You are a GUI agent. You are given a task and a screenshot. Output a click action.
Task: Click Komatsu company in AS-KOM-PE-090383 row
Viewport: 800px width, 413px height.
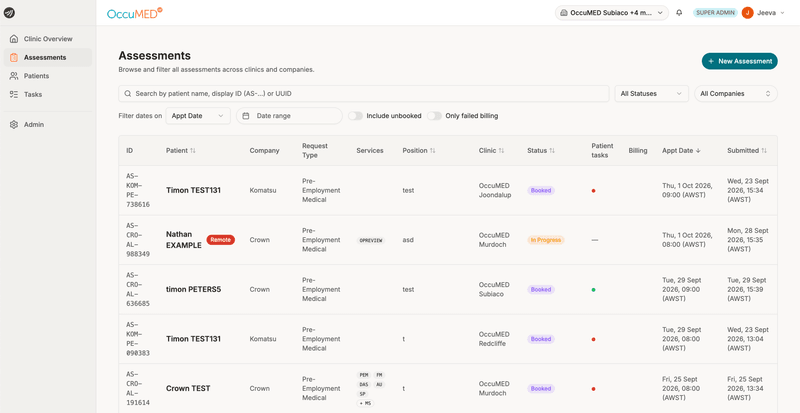point(262,339)
